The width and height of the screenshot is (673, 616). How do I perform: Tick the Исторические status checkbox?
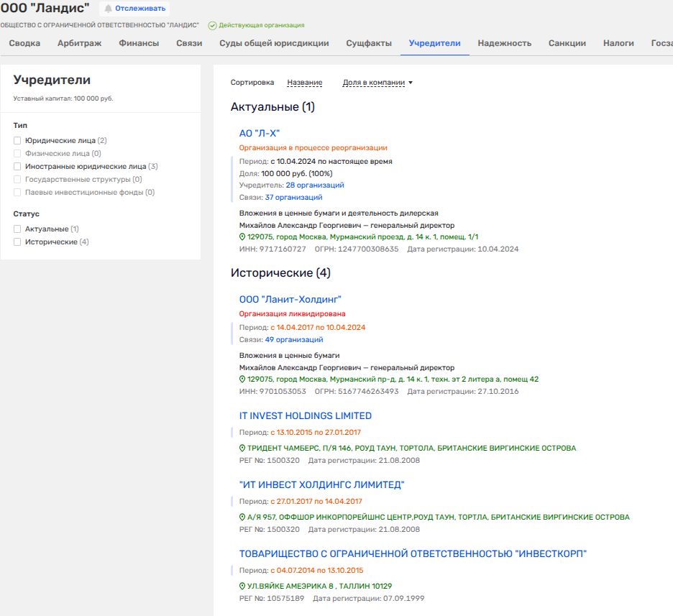[x=17, y=242]
